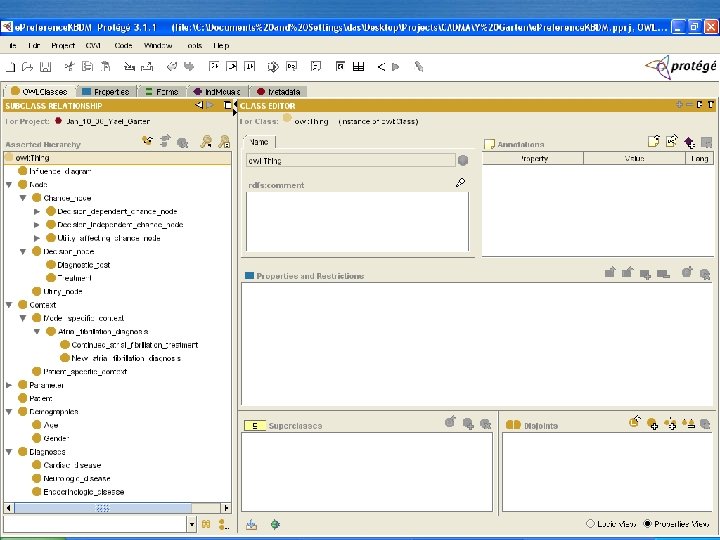Click the first key search icon above hierarchy
This screenshot has width=720, height=540.
[x=206, y=142]
